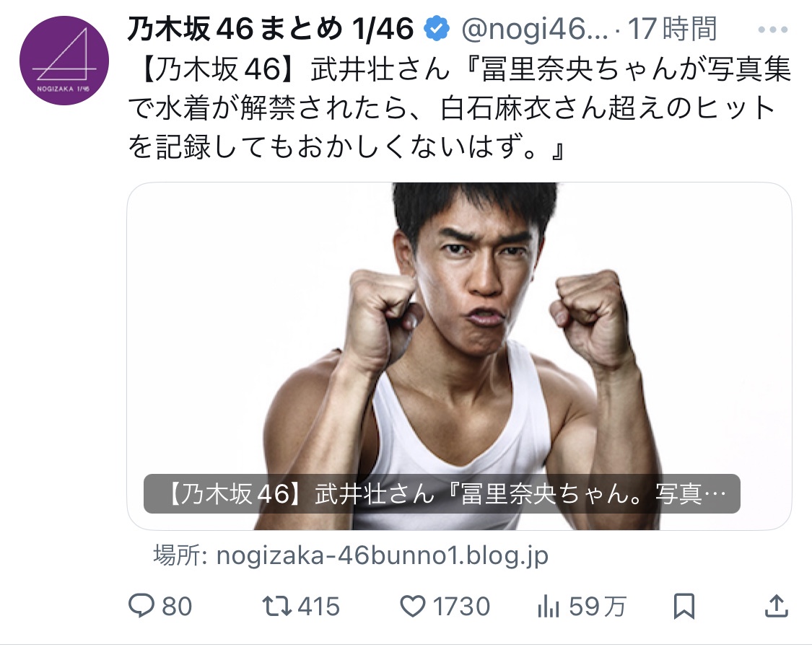The image size is (812, 647).
Task: Open the three-dot more options menu
Action: (772, 30)
